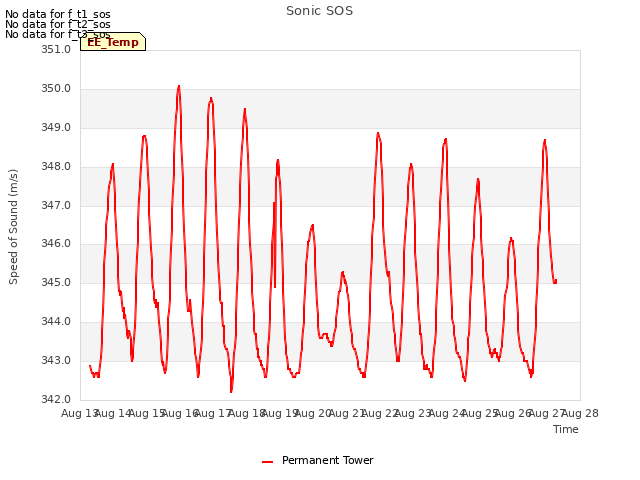Click the Aug 16 peak near 350 m/s

coord(179,87)
